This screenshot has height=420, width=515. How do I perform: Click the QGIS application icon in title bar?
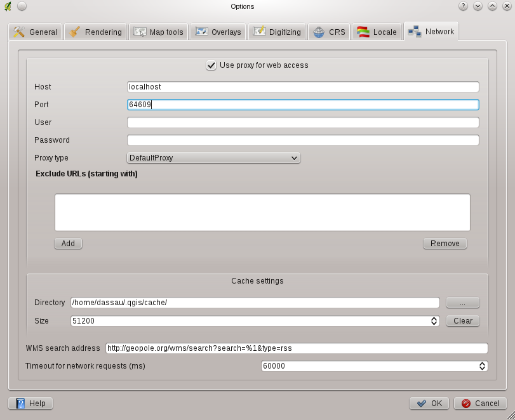(8, 6)
